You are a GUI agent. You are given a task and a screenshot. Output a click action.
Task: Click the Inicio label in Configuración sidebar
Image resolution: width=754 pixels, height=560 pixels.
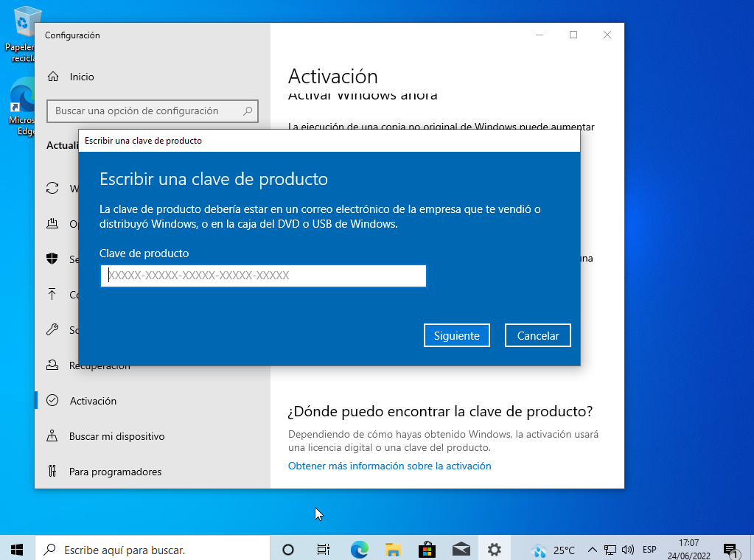82,77
